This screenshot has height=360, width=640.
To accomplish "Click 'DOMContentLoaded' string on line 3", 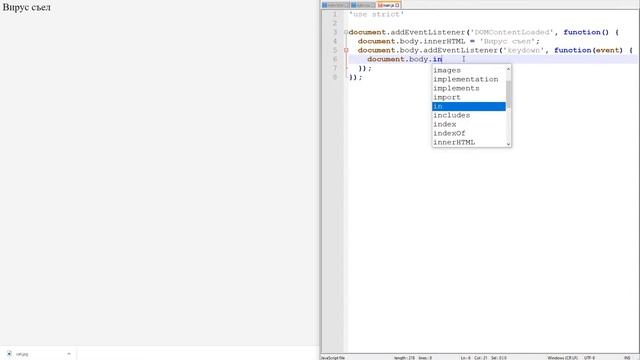I will pyautogui.click(x=512, y=32).
